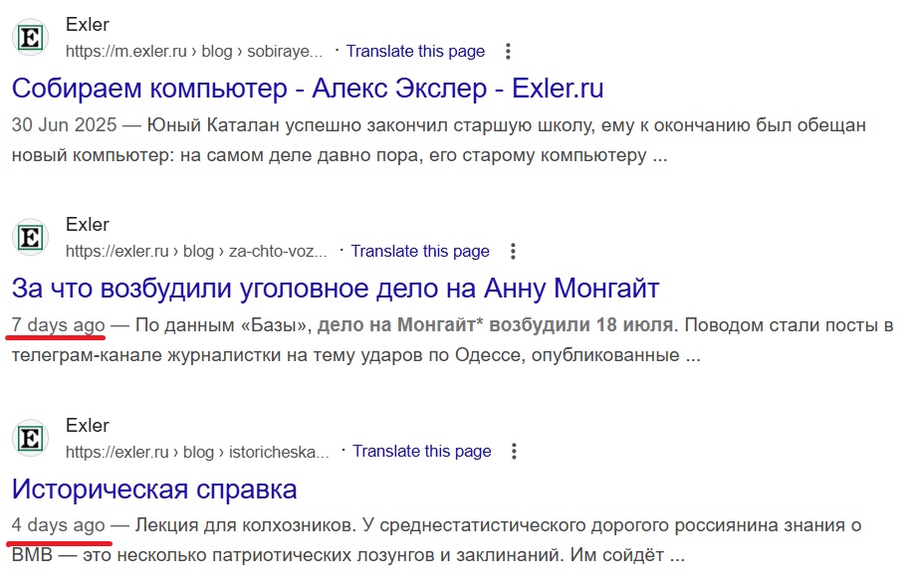Click Exler site name above the za-chto-voz URL
The width and height of the screenshot is (920, 588).
(x=88, y=225)
